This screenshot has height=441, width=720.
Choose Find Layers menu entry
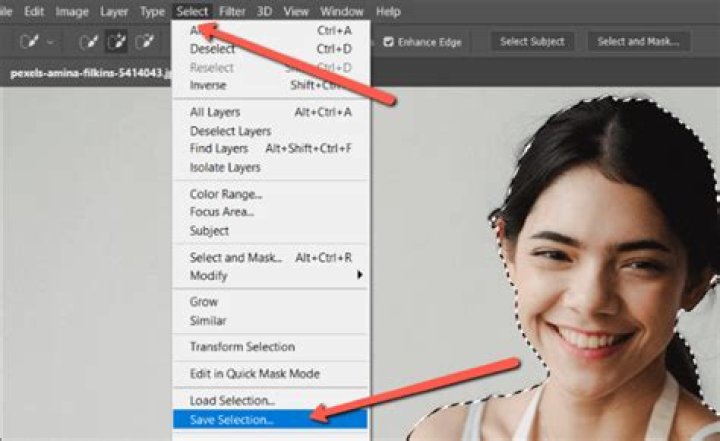(270, 148)
